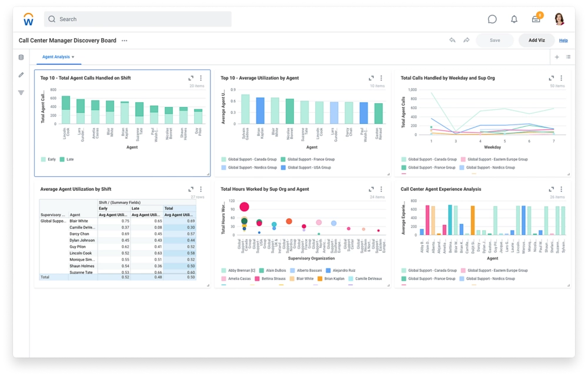
Task: Open the Help link
Action: coord(563,41)
